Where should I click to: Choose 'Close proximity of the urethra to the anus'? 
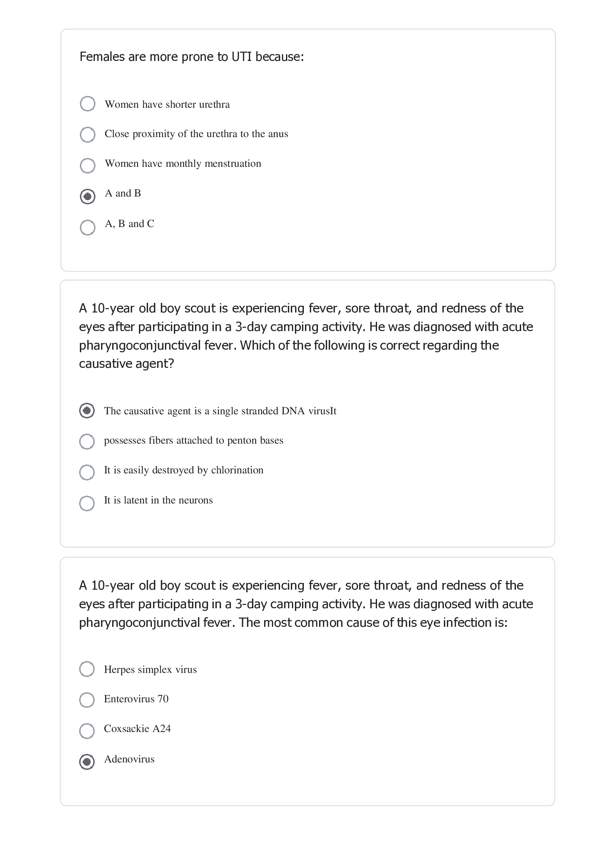[88, 135]
